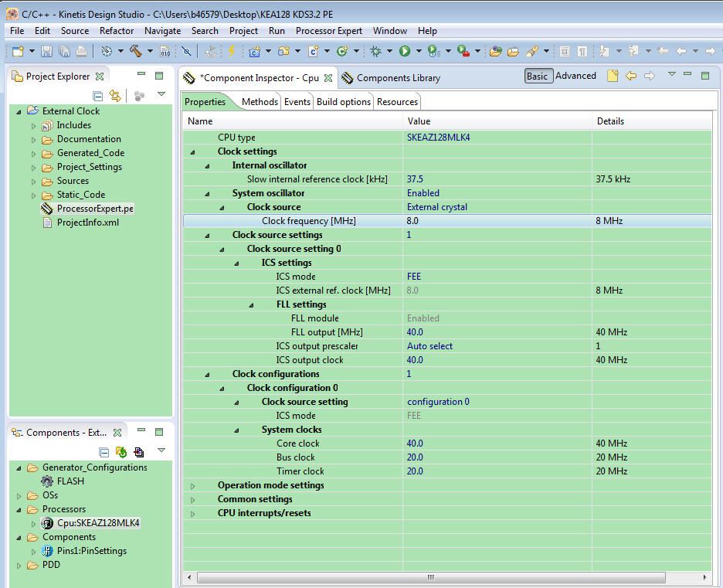Click the Save icon in the toolbar
Viewport: 723px width, 588px height.
point(47,53)
